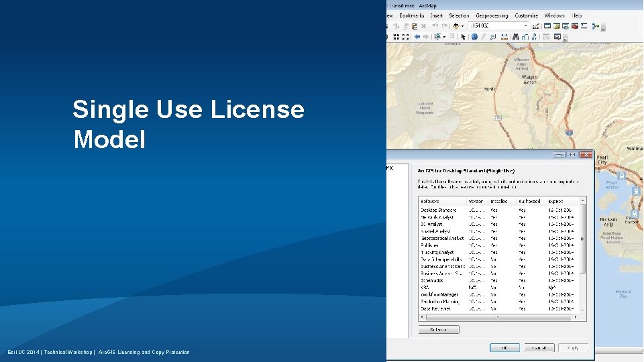Open the Create Viewer Window icon

[x=557, y=37]
